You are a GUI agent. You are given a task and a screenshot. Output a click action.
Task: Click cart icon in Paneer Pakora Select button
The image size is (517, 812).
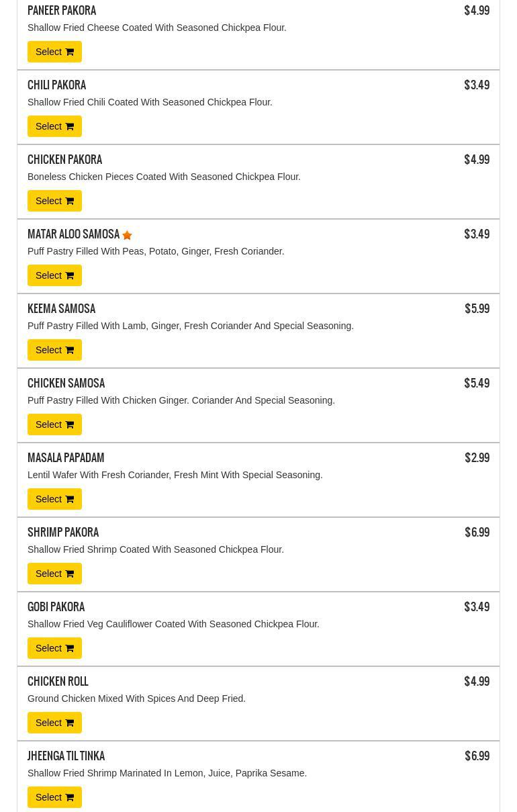69,52
